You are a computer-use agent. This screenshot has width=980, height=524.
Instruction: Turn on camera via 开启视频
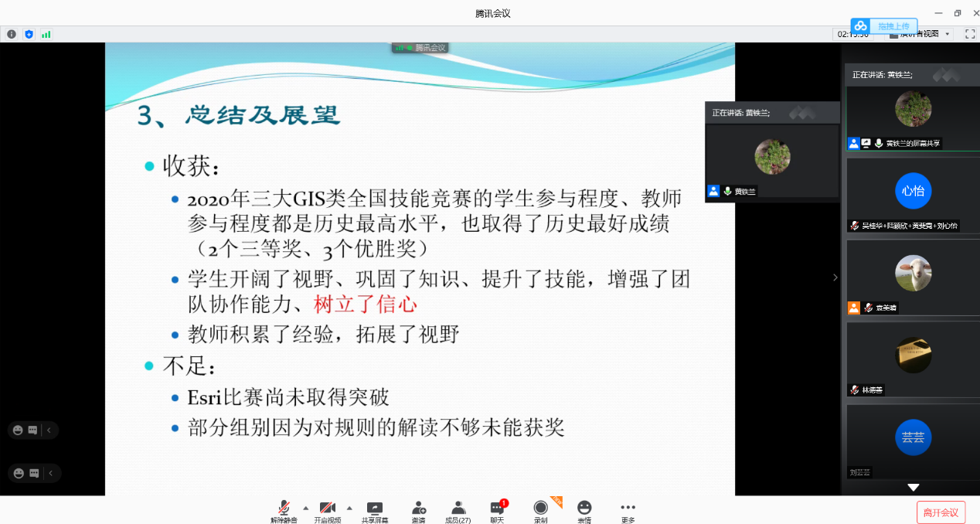[327, 510]
